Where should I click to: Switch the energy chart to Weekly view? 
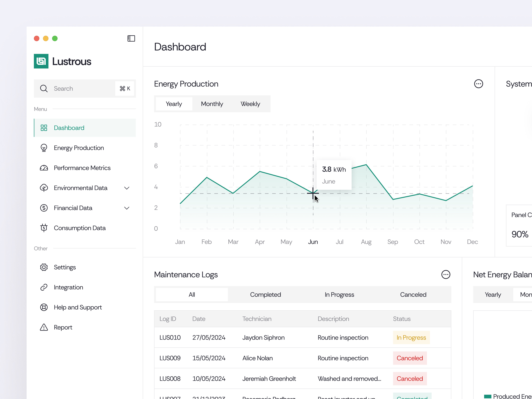250,104
